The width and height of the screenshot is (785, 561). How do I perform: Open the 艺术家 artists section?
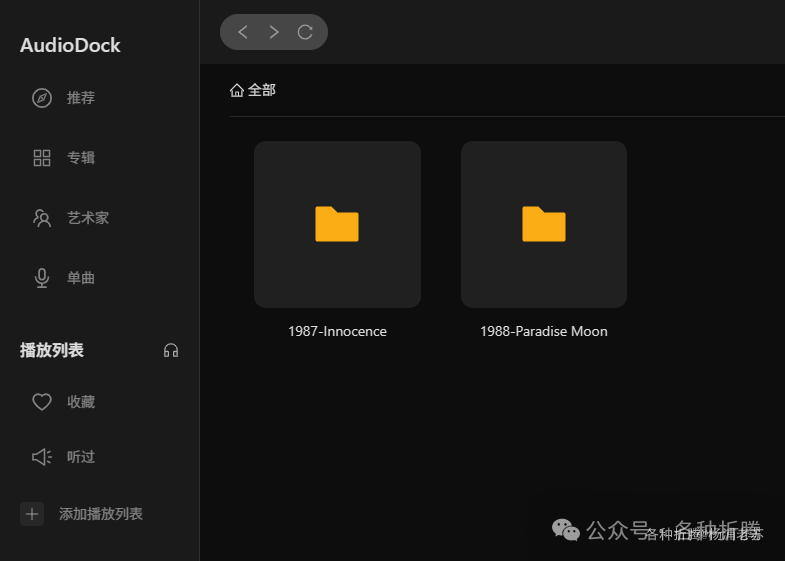click(x=88, y=218)
